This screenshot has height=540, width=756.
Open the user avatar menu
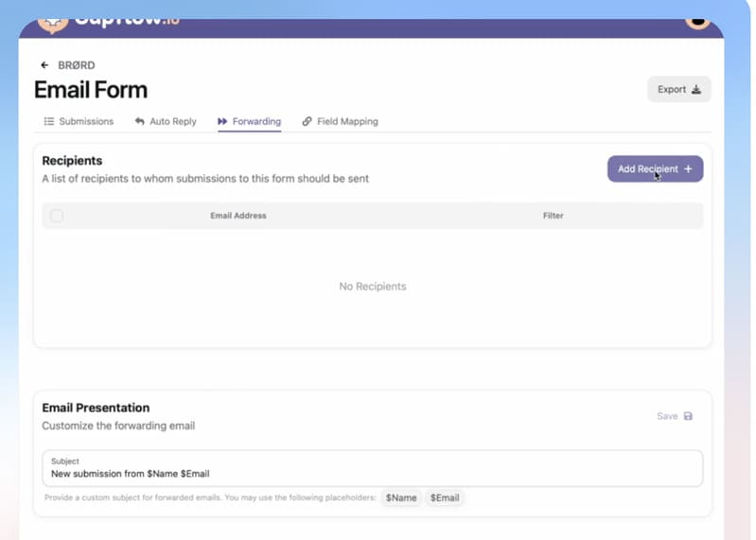click(697, 22)
